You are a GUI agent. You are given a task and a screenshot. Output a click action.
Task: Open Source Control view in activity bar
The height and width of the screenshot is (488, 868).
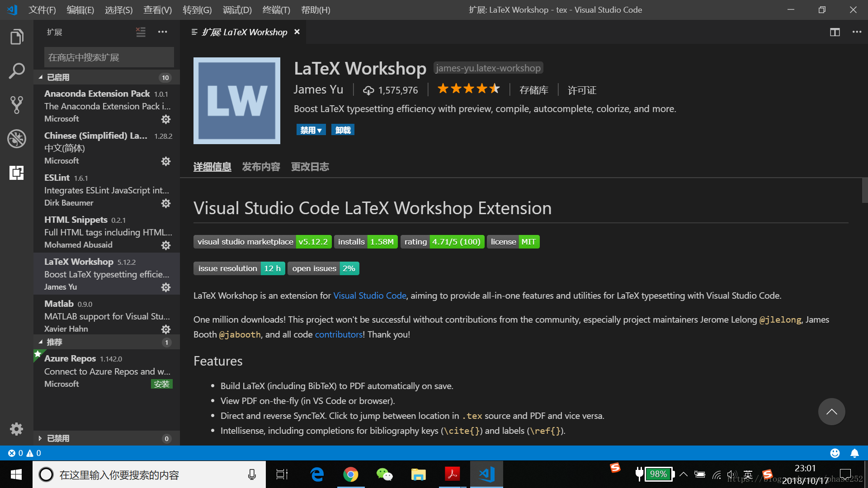pyautogui.click(x=17, y=105)
